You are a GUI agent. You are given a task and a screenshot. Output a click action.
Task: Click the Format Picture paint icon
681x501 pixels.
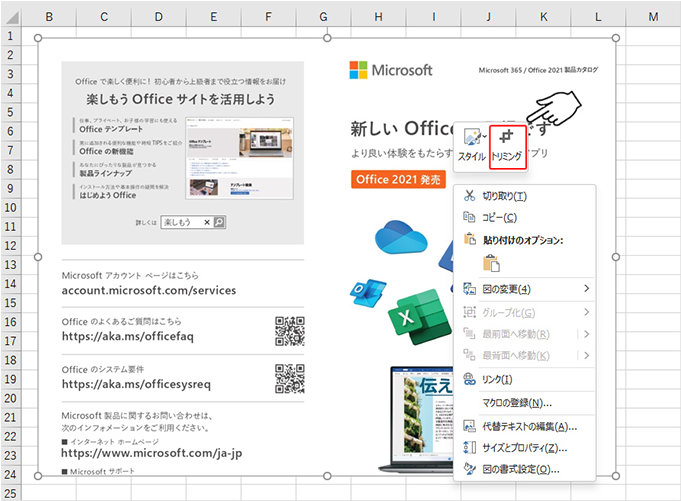point(469,469)
